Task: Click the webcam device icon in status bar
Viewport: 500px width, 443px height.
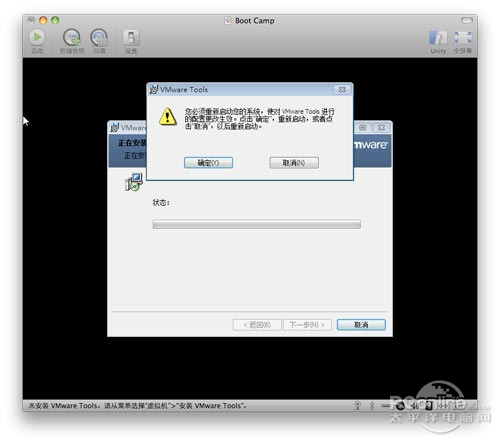Action: 357,405
